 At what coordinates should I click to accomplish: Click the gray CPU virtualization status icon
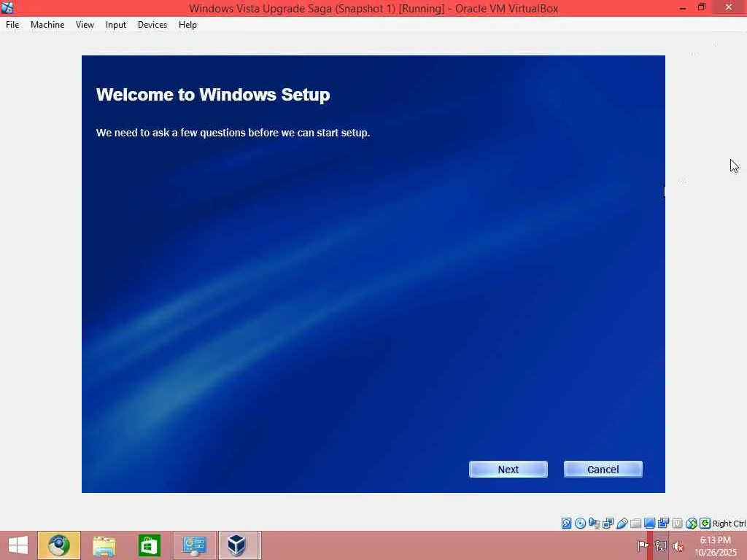pyautogui.click(x=677, y=524)
